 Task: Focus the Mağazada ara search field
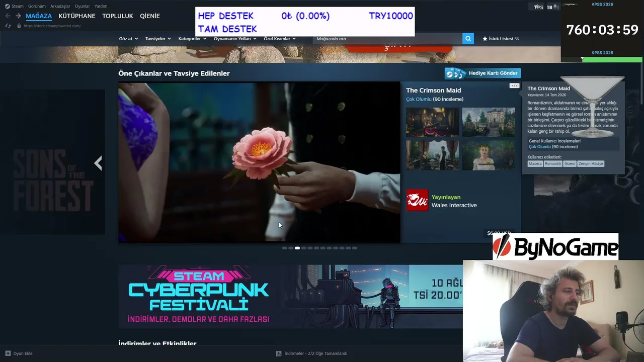(x=387, y=39)
